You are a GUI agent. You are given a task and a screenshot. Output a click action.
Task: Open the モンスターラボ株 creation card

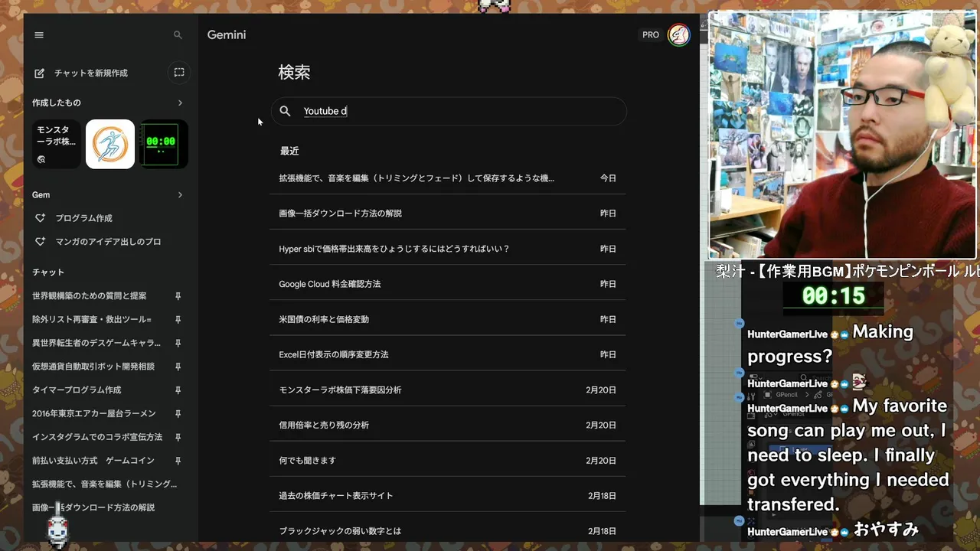(x=57, y=144)
